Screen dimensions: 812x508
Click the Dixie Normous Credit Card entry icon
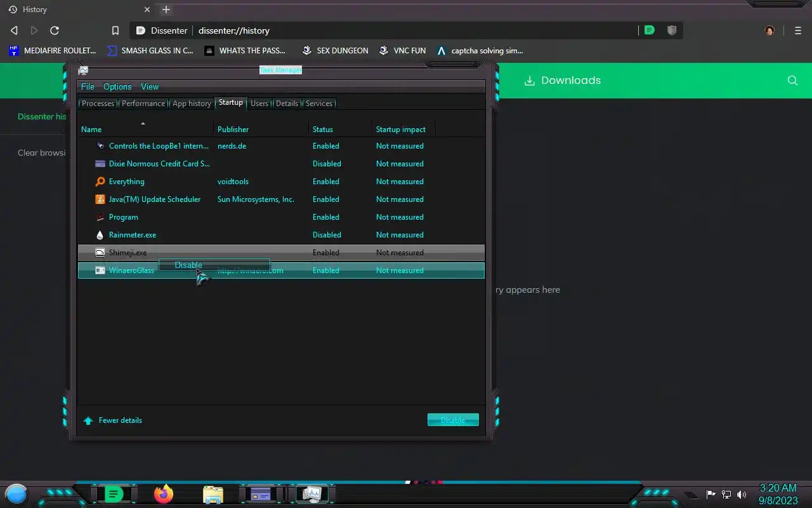point(100,164)
